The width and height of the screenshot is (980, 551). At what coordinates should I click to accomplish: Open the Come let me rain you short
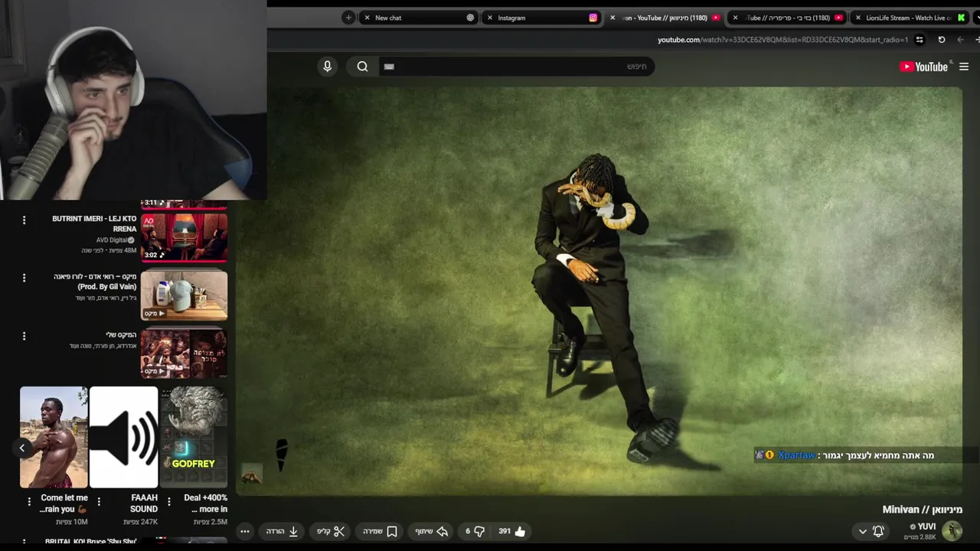(x=54, y=437)
